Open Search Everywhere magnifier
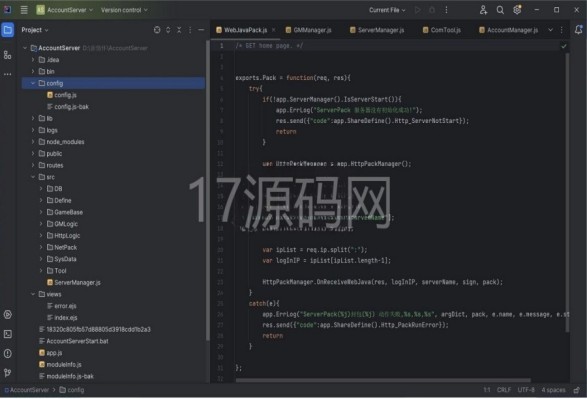This screenshot has height=399, width=587. coord(500,10)
